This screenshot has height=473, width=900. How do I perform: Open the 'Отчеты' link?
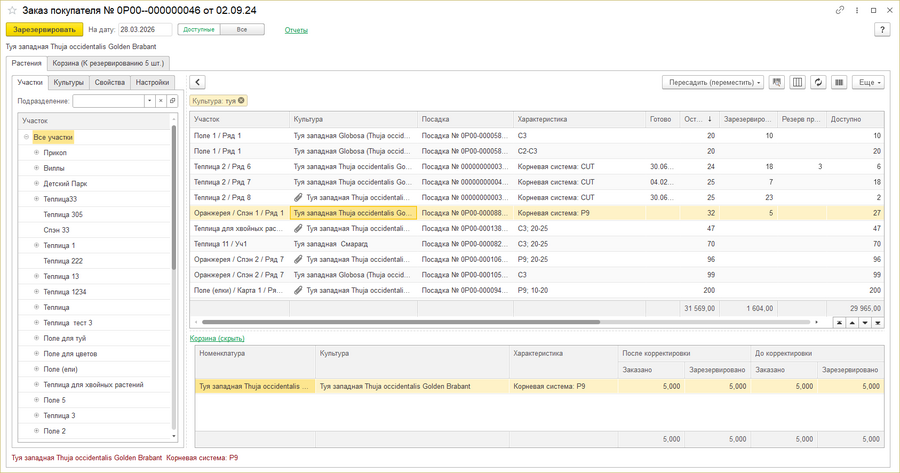pos(296,30)
